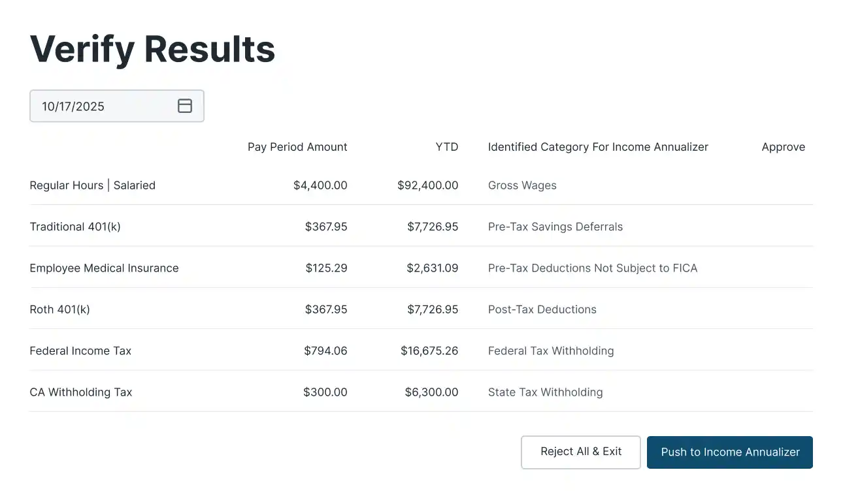Click the $300.00 pay period amount
The width and height of the screenshot is (843, 504).
(x=325, y=392)
